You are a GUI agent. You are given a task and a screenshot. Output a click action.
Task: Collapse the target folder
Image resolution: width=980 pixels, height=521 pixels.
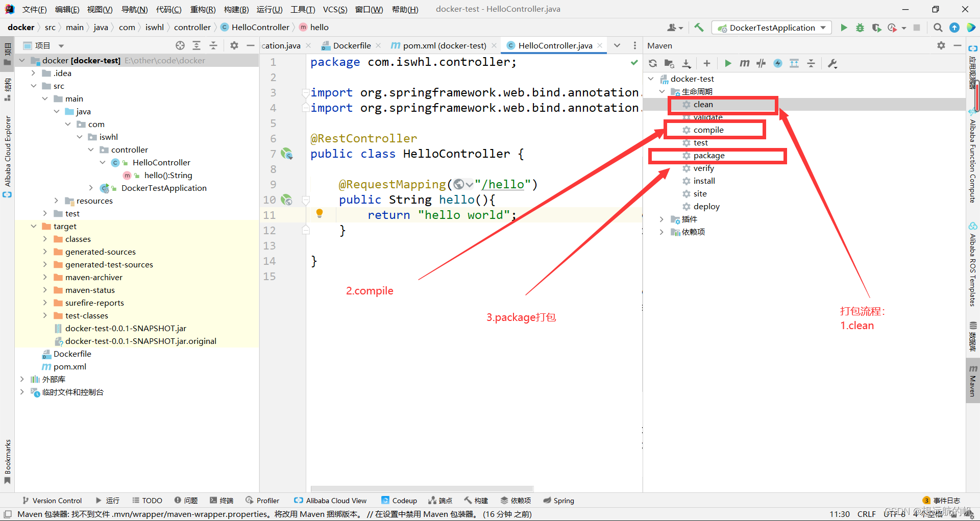click(33, 226)
